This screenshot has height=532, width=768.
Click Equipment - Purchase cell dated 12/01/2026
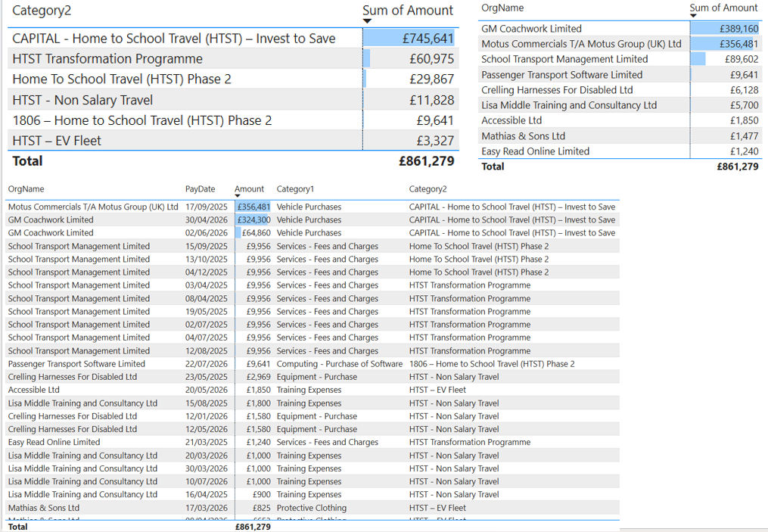tap(317, 416)
